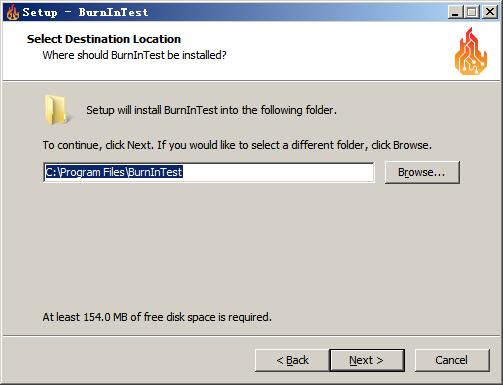
Task: Click the large BurnInTest flame logo
Action: [x=471, y=51]
